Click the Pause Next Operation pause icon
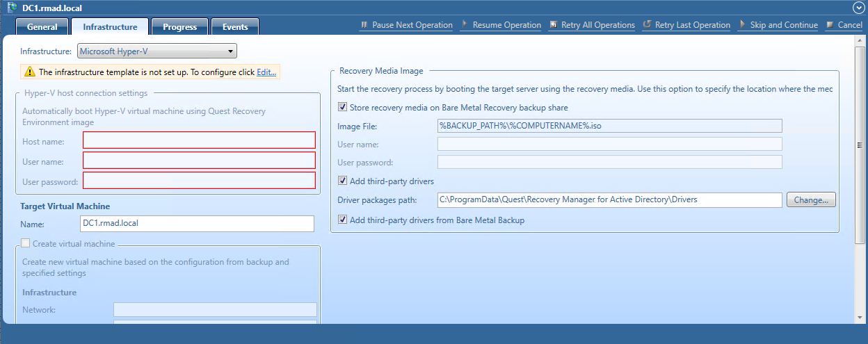Screen dimensions: 868x344 tap(364, 25)
